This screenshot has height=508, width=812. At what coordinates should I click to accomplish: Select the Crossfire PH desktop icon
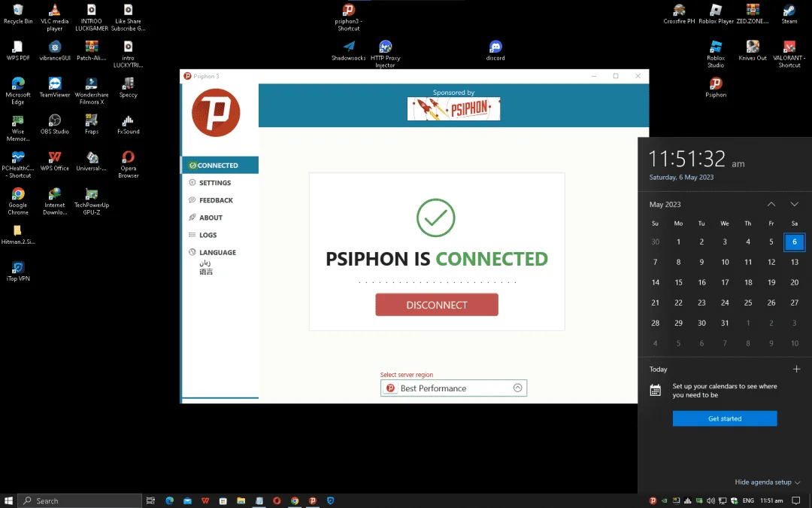tap(679, 14)
